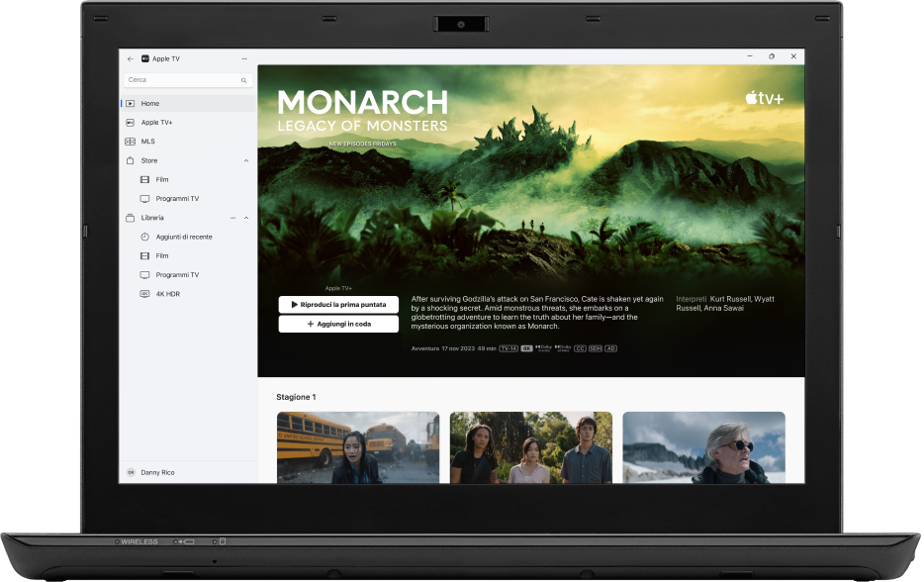924x582 pixels.
Task: Open the 4K HDR library category
Action: (x=188, y=294)
